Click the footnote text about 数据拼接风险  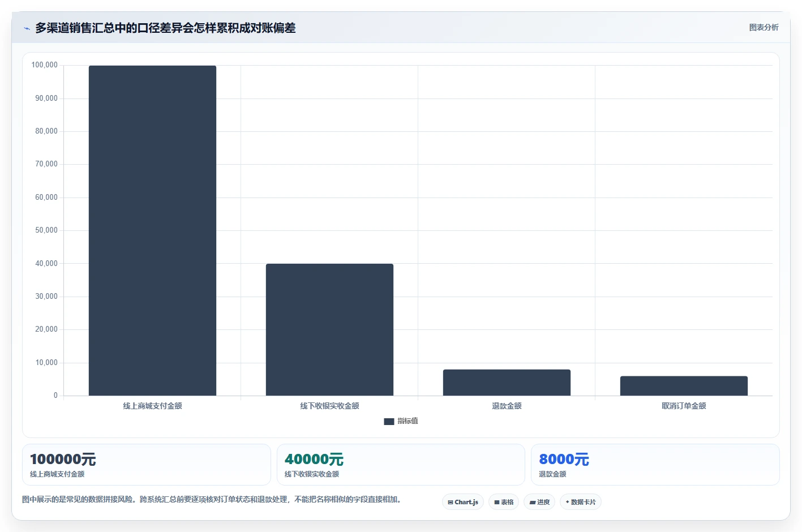pyautogui.click(x=212, y=499)
